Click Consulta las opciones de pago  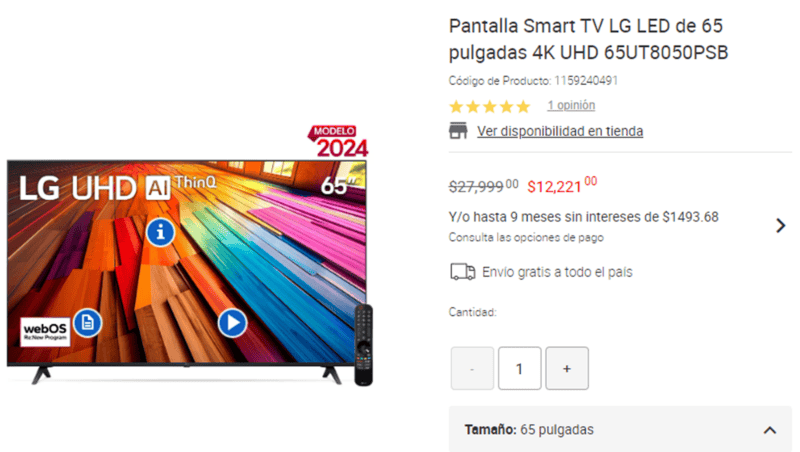[526, 237]
